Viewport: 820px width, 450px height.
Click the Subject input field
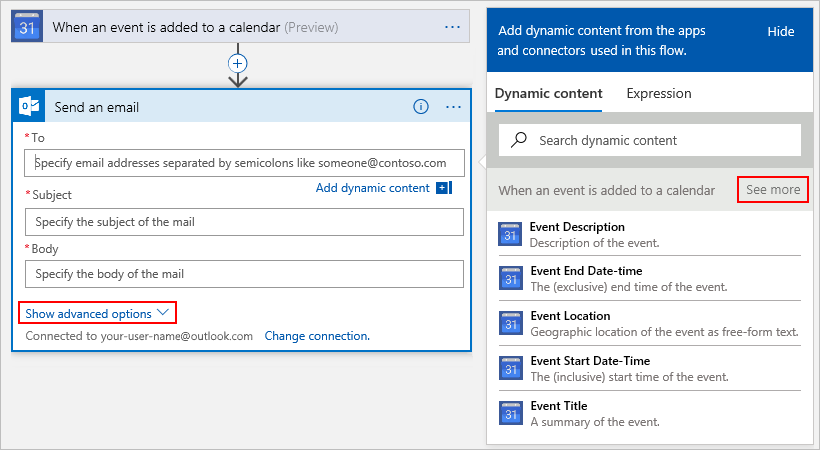(x=244, y=221)
